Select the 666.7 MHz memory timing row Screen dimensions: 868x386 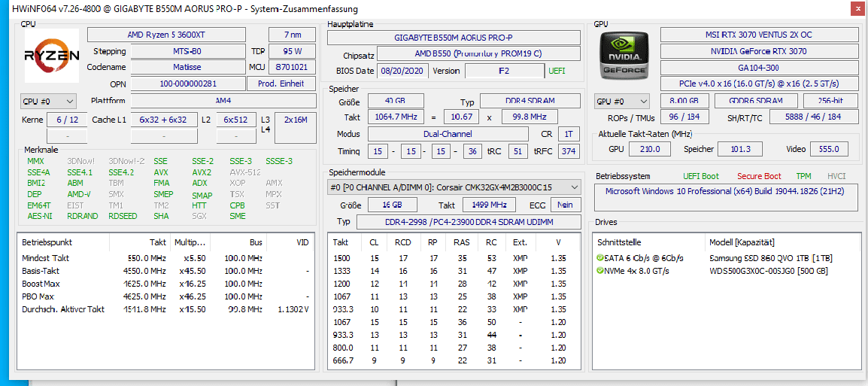tap(454, 360)
